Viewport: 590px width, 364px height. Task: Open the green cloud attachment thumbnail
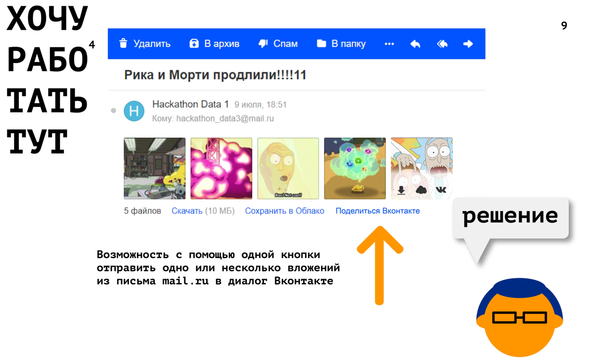[355, 168]
